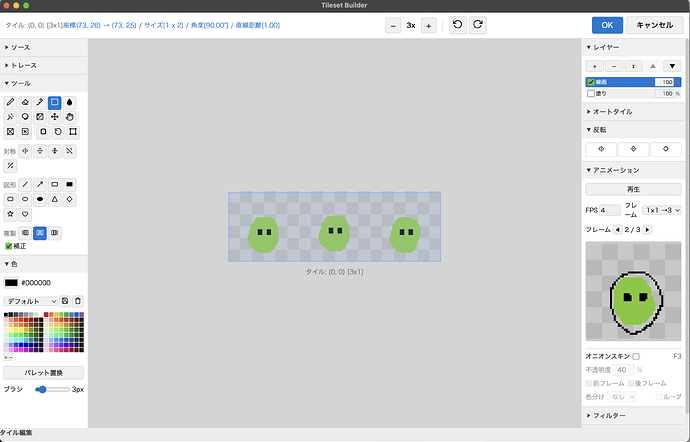Adjust the ブラシ size slider
This screenshot has width=690, height=442.
[x=52, y=390]
